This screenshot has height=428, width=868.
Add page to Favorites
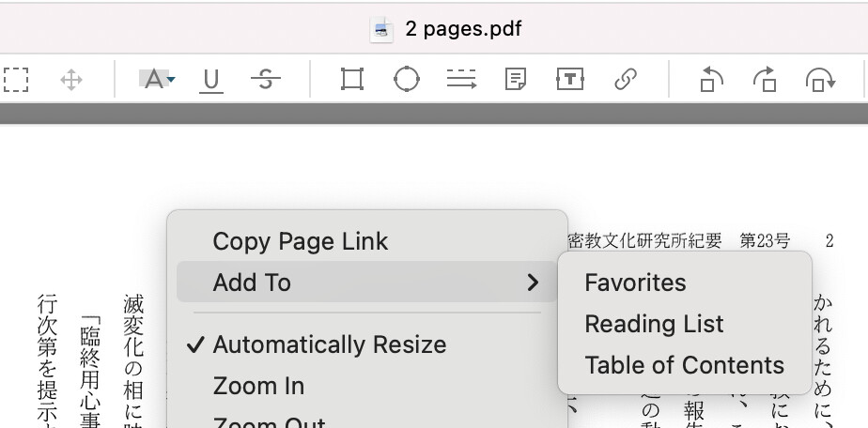pyautogui.click(x=635, y=283)
